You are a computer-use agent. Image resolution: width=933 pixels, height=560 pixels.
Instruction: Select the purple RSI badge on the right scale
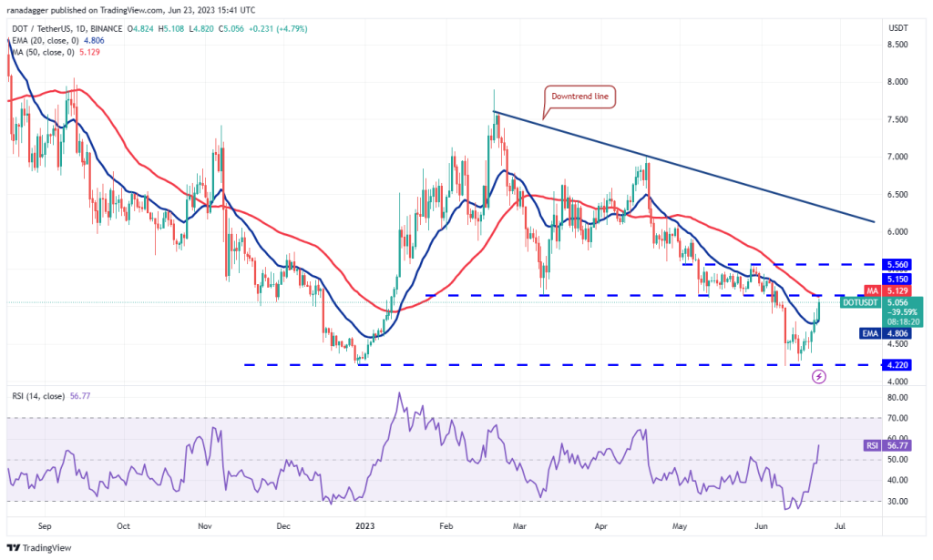(871, 445)
